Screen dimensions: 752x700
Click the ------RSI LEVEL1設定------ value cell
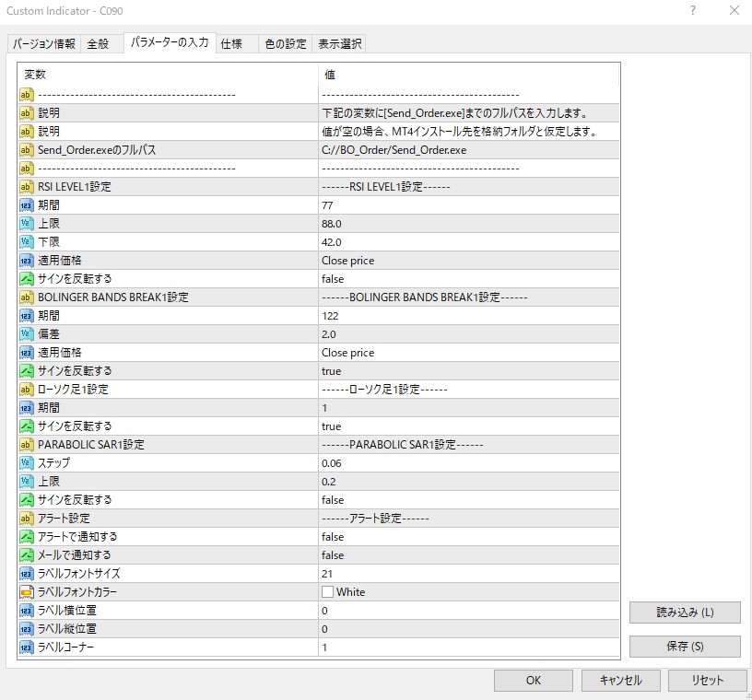point(468,187)
